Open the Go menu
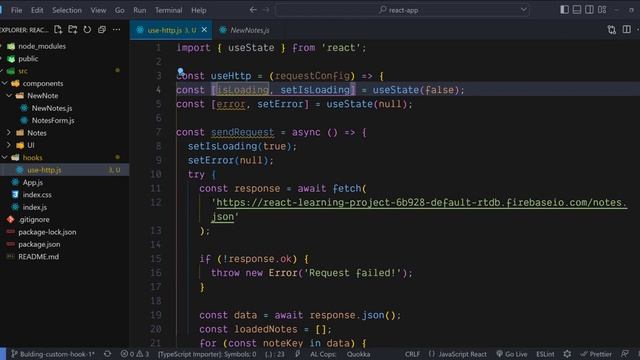 [120, 10]
